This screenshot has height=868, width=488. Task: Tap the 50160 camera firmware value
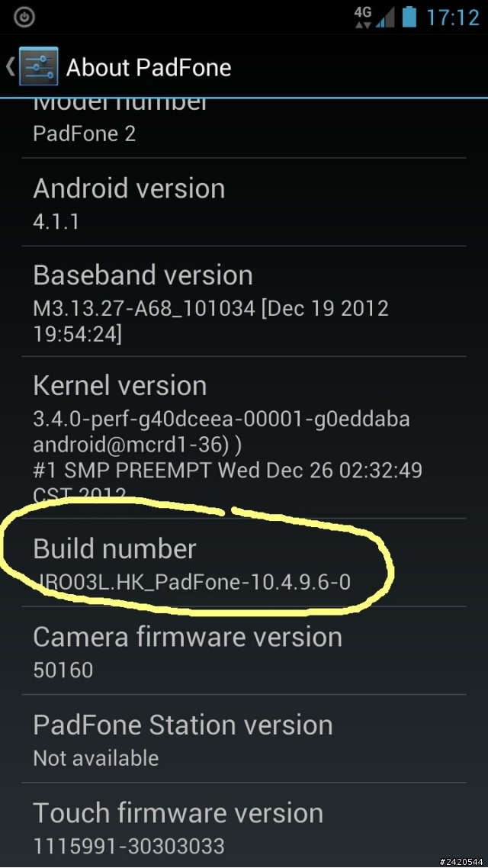pyautogui.click(x=63, y=670)
